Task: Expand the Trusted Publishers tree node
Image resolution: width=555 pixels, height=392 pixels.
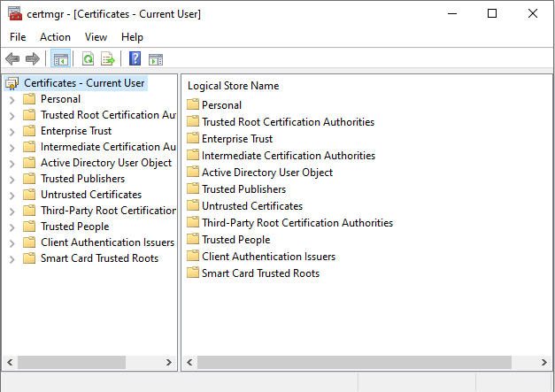Action: (x=12, y=180)
